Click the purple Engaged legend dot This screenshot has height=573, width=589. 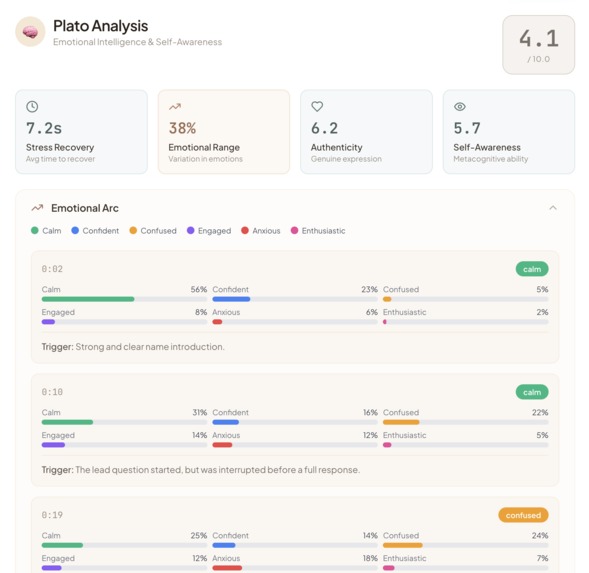click(x=190, y=230)
